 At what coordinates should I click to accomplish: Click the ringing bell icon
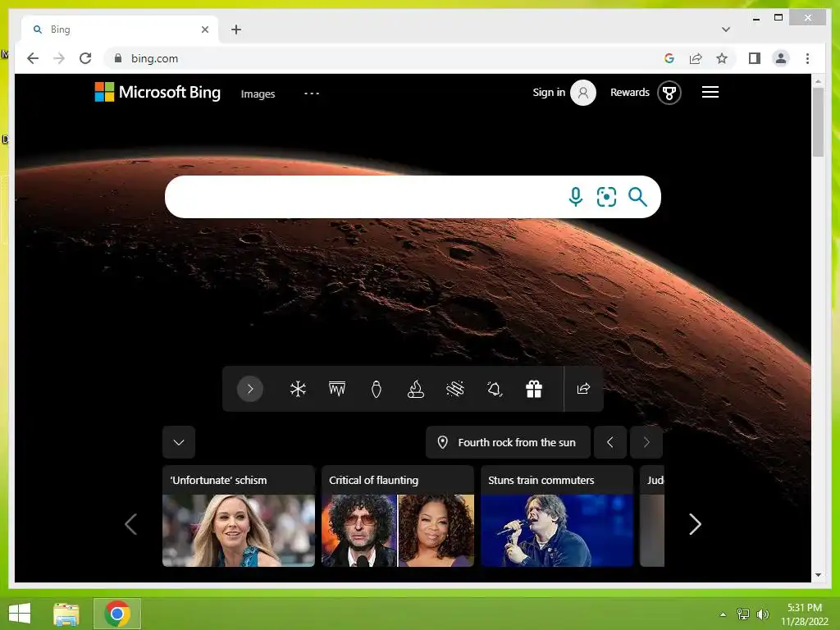click(x=494, y=389)
